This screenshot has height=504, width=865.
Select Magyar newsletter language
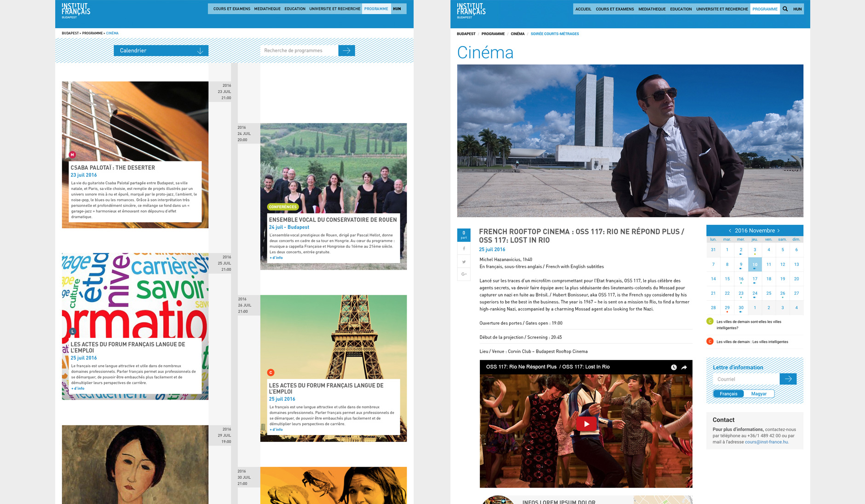point(759,394)
